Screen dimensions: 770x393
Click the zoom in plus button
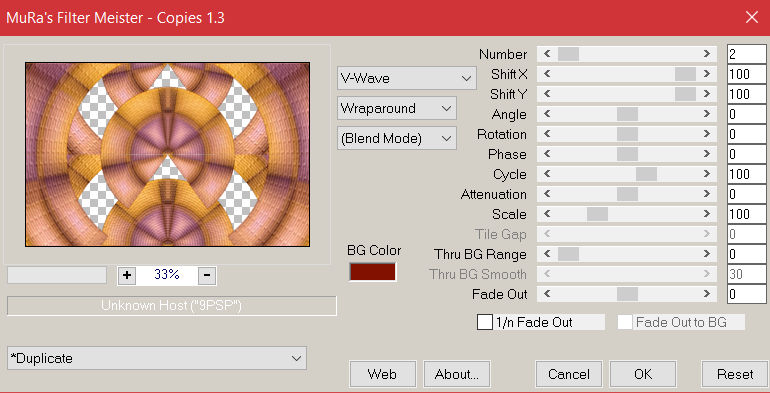pos(127,275)
